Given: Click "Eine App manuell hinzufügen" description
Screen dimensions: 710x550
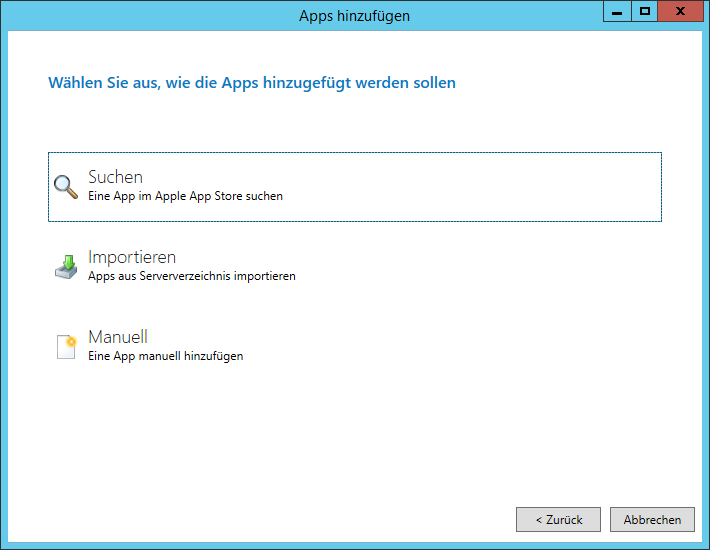Looking at the screenshot, I should coord(165,356).
